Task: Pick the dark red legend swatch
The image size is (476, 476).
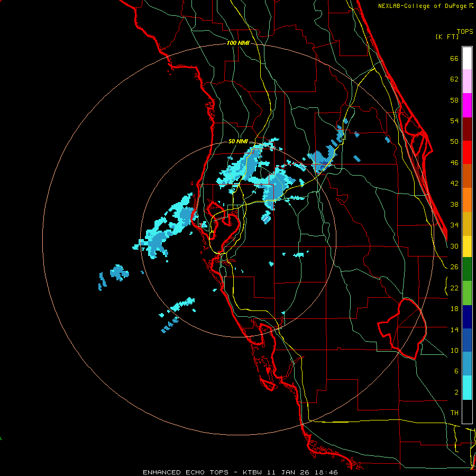Action: 467,129
